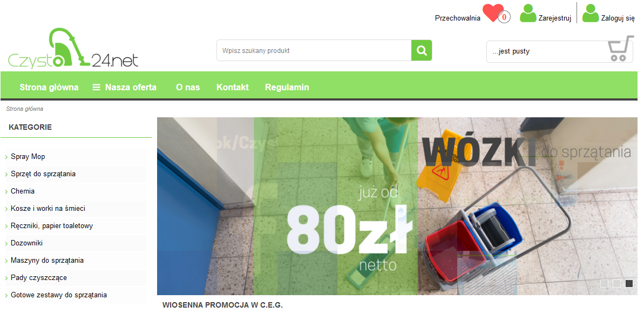The height and width of the screenshot is (313, 644).
Task: Open the Regulamin menu item
Action: [287, 86]
